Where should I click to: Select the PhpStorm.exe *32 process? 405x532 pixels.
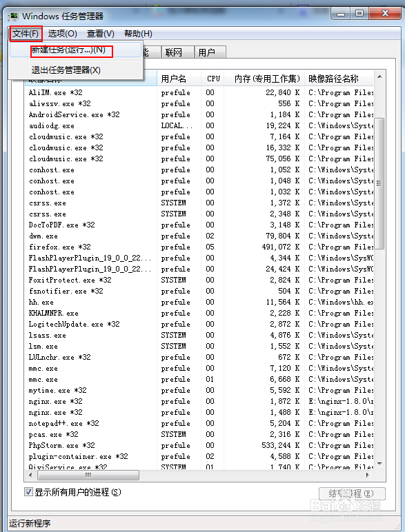coord(199,445)
